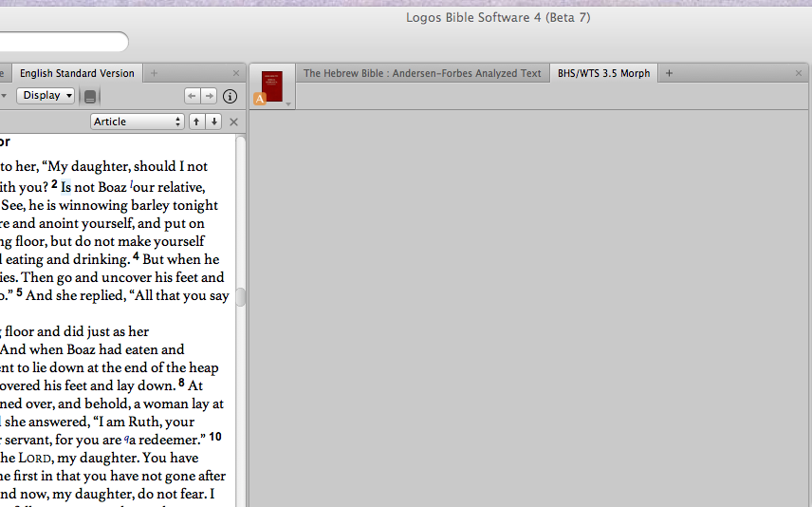This screenshot has height=507, width=812.
Task: Click the word 'LORD' in the passage
Action: [x=35, y=459]
